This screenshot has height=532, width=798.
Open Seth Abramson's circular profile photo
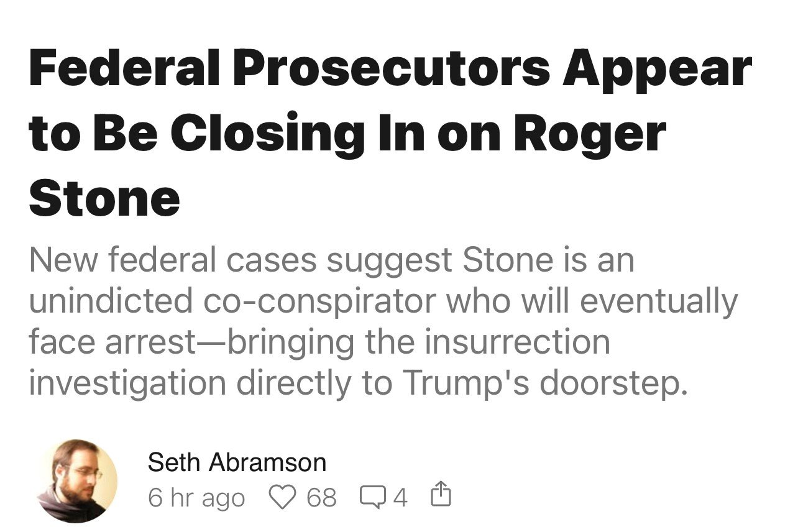[77, 480]
